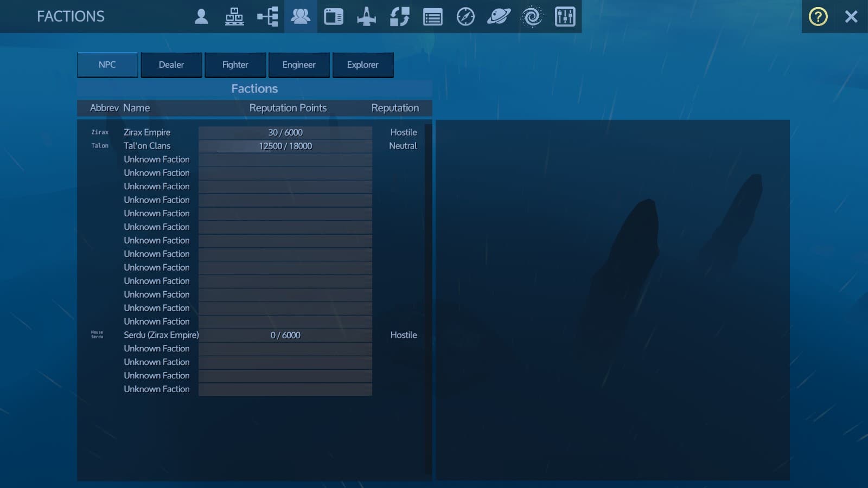Open the tech tree icon
Image resolution: width=868 pixels, height=488 pixels.
coord(267,16)
